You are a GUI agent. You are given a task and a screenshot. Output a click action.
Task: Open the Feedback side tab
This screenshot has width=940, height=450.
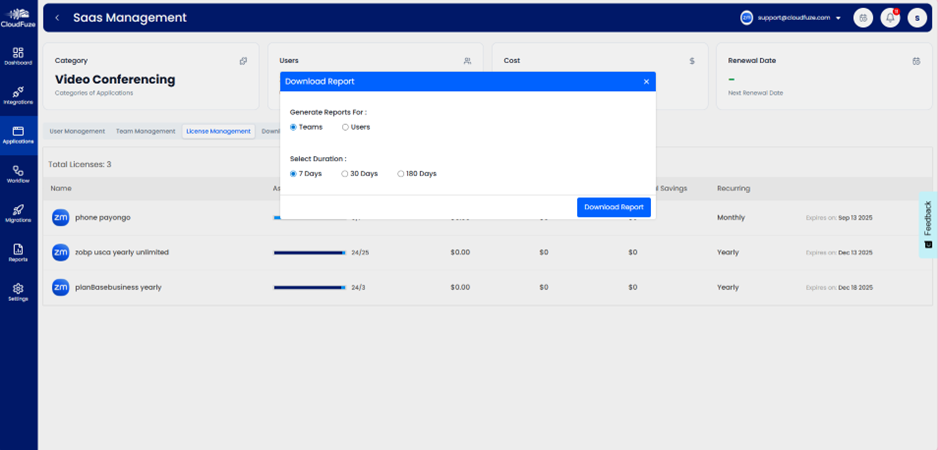coord(928,224)
